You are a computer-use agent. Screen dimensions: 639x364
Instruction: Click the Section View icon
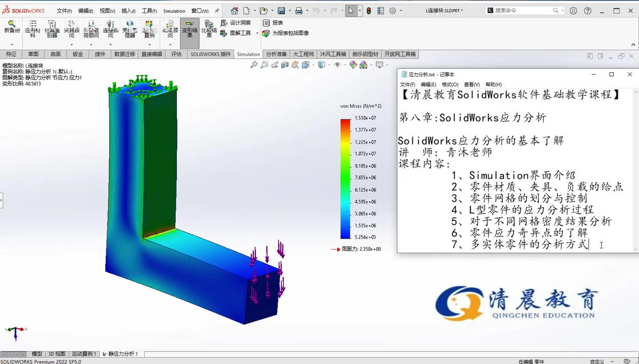(x=285, y=65)
